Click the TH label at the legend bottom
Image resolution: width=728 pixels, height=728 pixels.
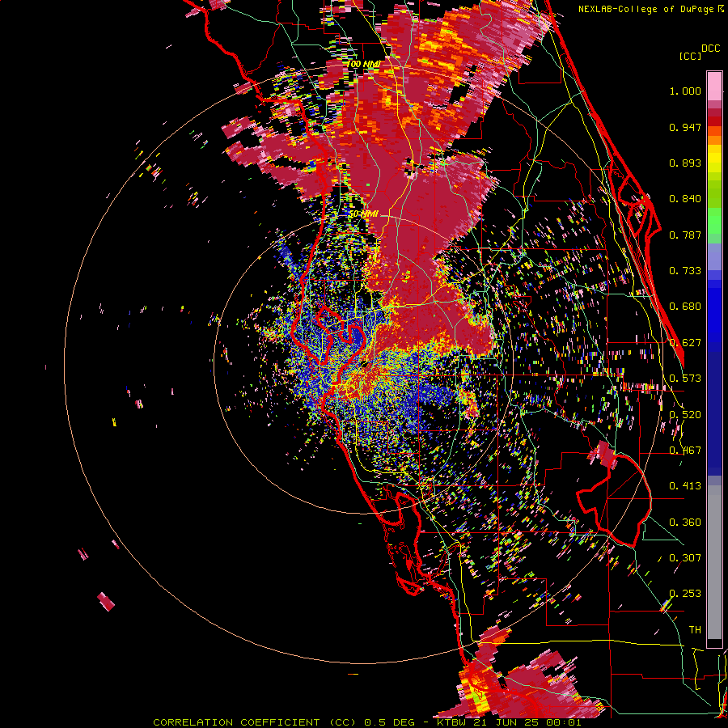pyautogui.click(x=695, y=630)
